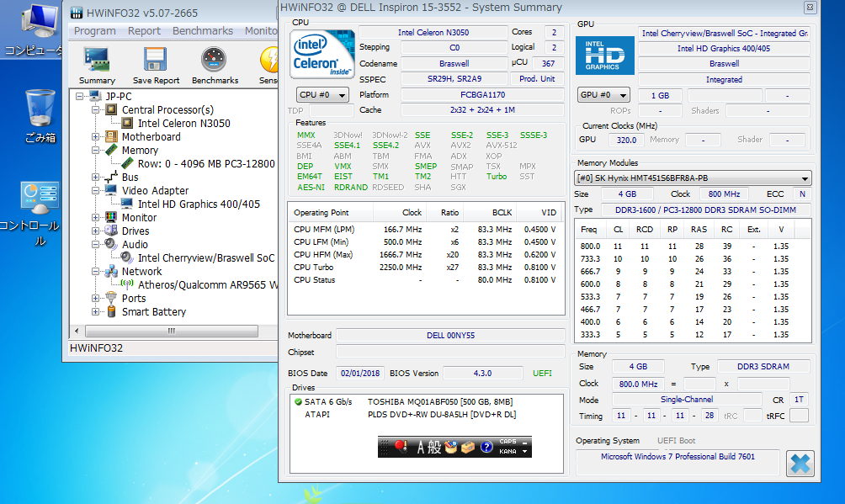
Task: Collapse the Central Processor(s) node
Action: tap(95, 110)
